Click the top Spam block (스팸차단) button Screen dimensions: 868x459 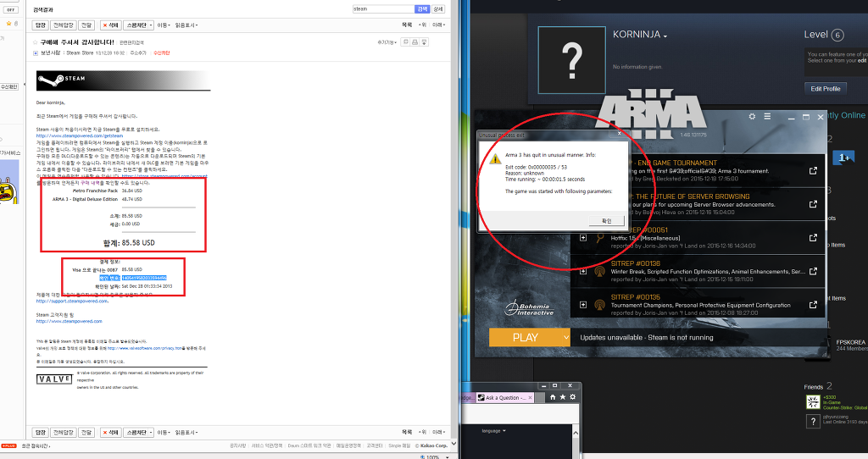click(136, 25)
